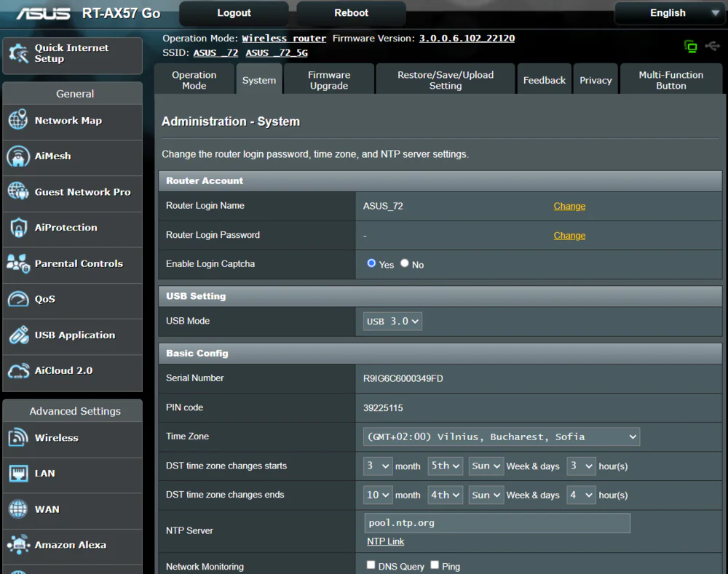Click the NTP Server input field
The width and height of the screenshot is (728, 574).
497,523
